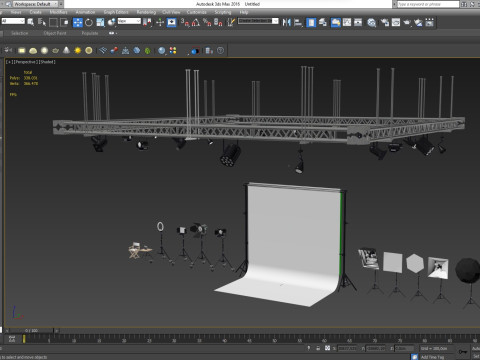Click the Sunlight system icon
The width and height of the screenshot is (480, 360).
tap(78, 51)
